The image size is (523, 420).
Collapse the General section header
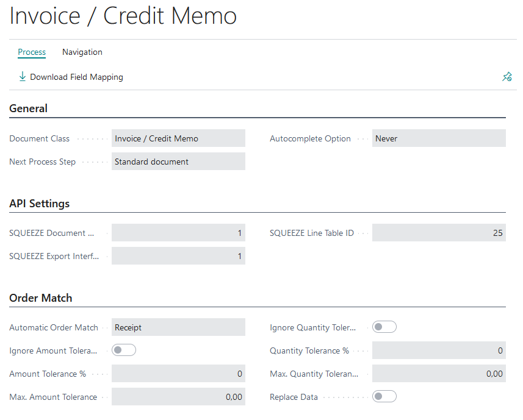(29, 109)
